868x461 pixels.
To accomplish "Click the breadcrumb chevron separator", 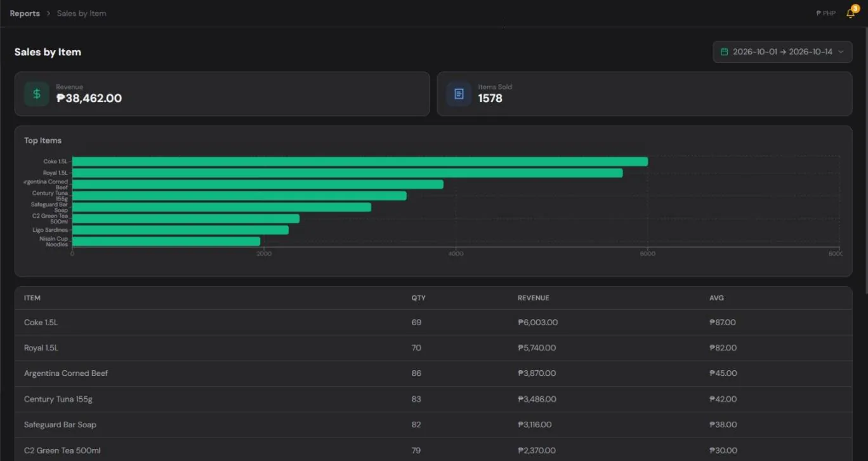I will point(48,13).
